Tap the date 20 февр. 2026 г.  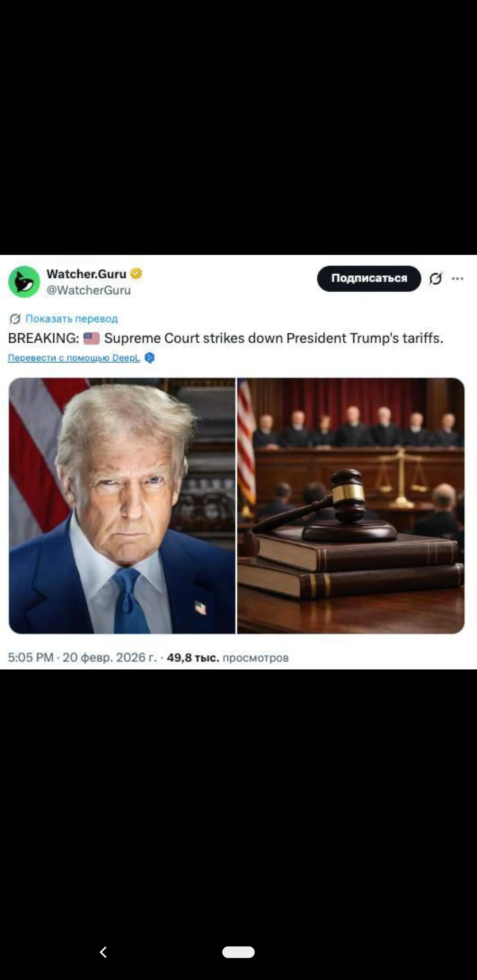point(110,658)
